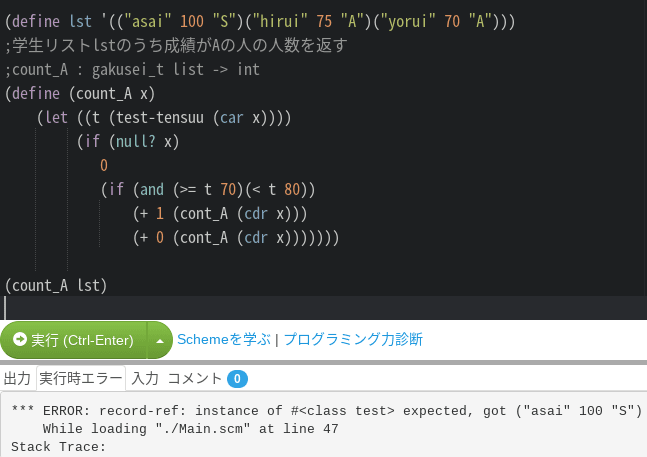647x457 pixels.
Task: Click the Japanese comment line about 学生リスト
Action: coord(176,45)
